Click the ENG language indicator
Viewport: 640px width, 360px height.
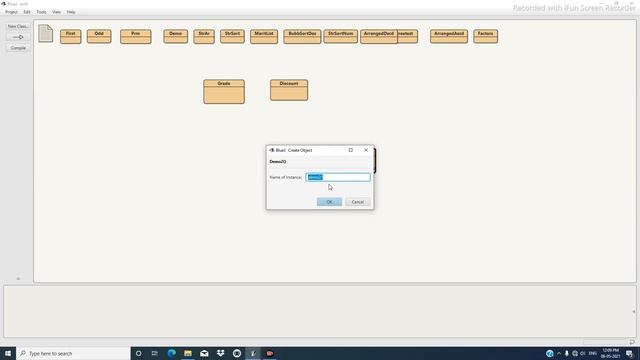pos(593,353)
